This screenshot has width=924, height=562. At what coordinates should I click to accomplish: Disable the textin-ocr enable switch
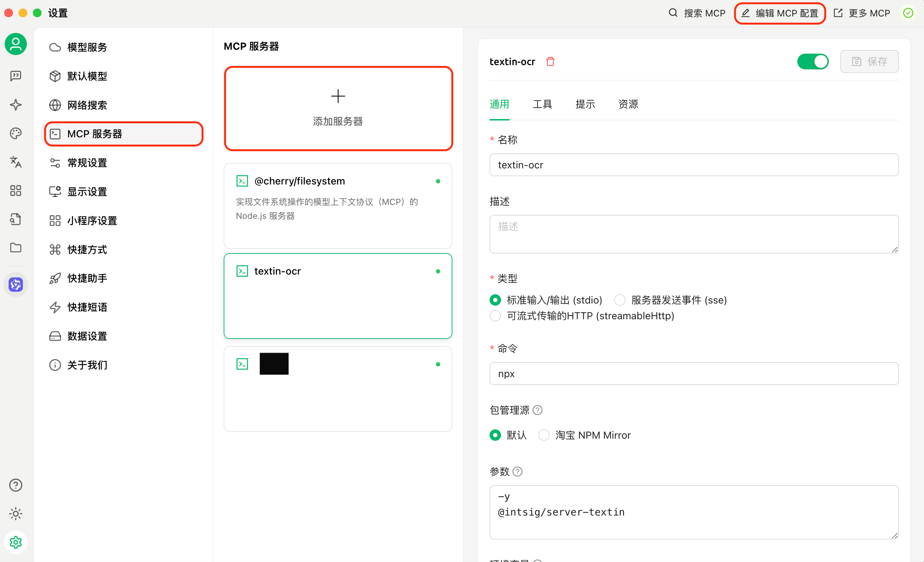(x=813, y=61)
